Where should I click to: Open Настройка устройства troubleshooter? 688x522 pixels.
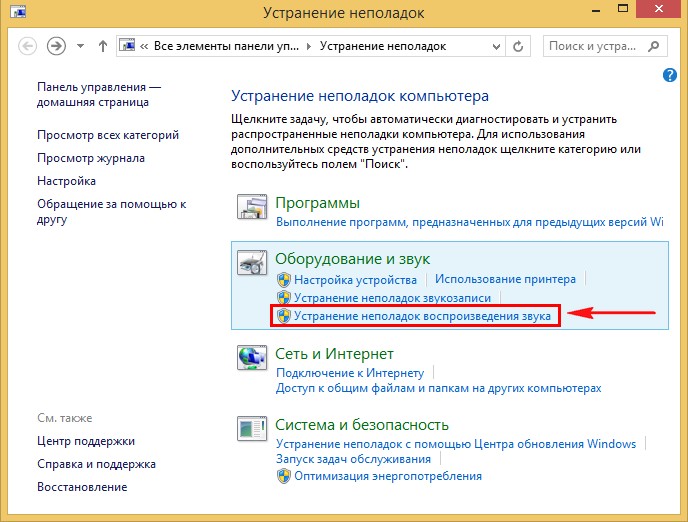point(355,279)
